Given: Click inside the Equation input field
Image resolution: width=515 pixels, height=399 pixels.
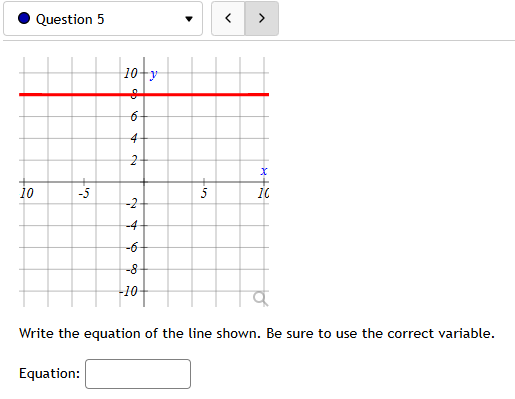Looking at the screenshot, I should pyautogui.click(x=138, y=374).
